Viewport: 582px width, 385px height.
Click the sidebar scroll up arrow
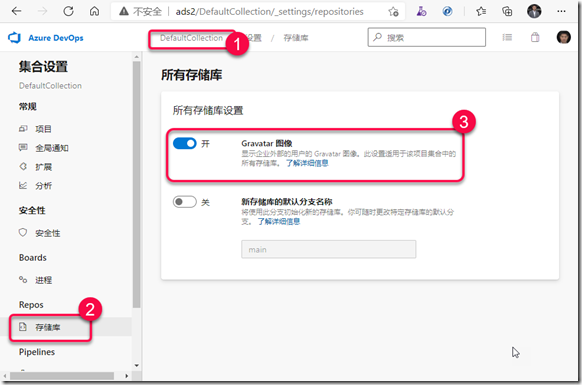pyautogui.click(x=136, y=56)
